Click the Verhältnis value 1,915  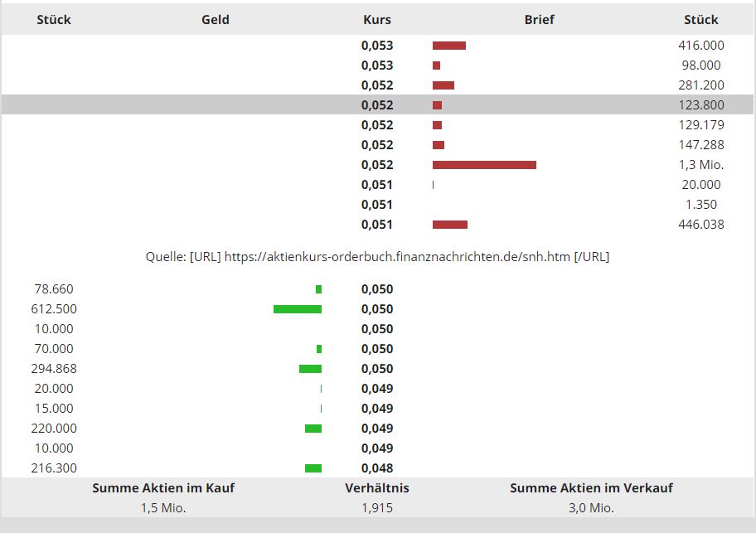tap(377, 508)
